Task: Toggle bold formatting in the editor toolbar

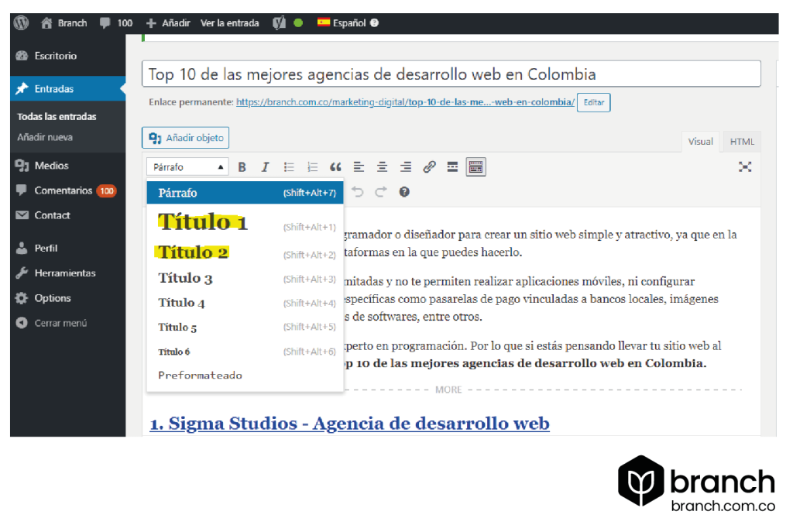Action: coord(242,166)
